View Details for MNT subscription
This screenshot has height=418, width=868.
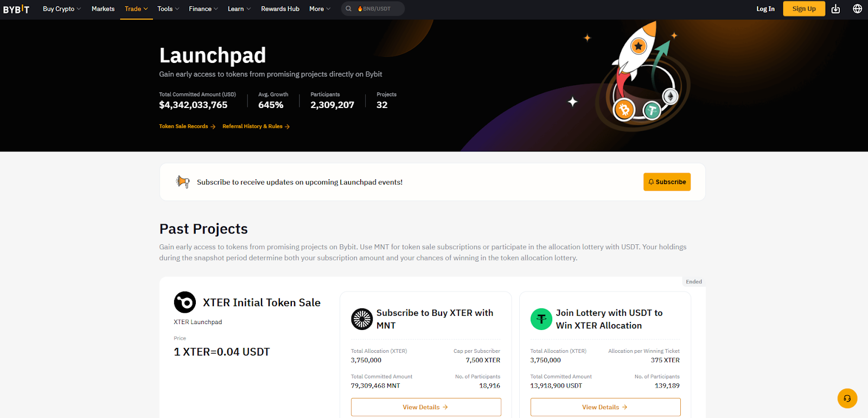[x=426, y=407]
